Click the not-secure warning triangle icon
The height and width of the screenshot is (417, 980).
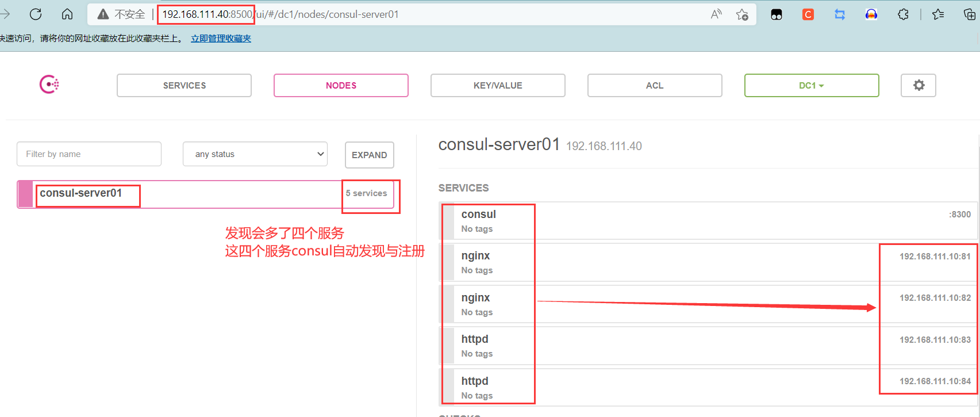tap(103, 14)
